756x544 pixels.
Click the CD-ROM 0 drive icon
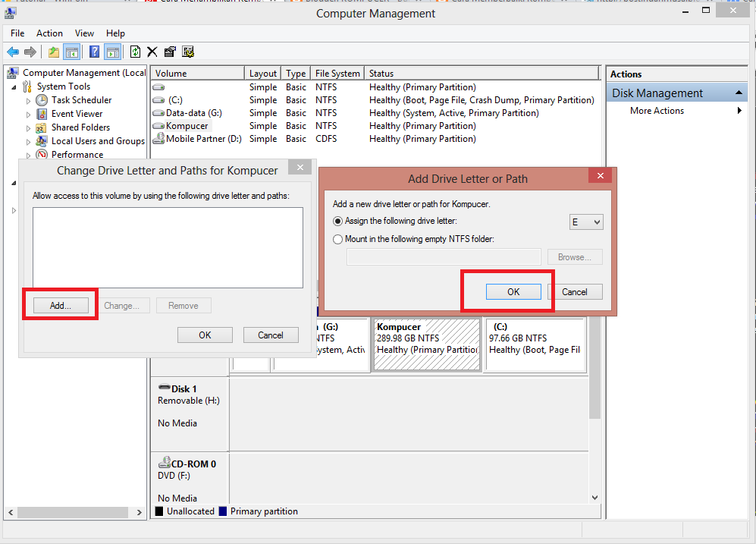(165, 463)
